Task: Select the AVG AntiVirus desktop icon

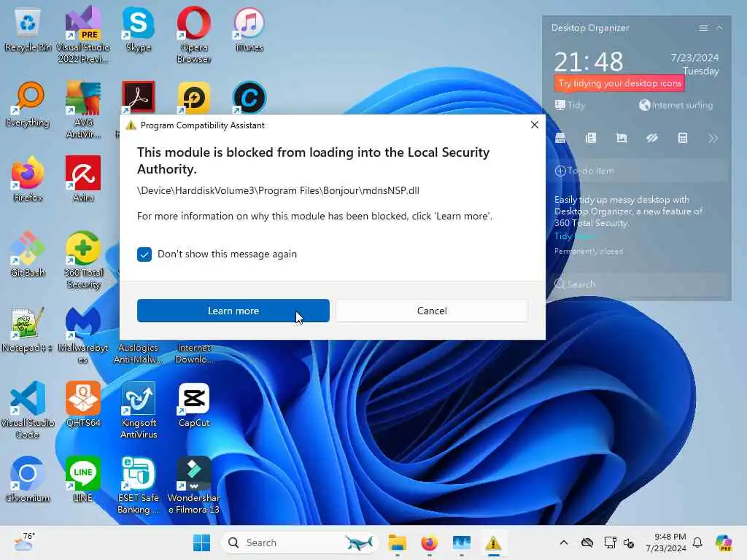Action: click(83, 111)
